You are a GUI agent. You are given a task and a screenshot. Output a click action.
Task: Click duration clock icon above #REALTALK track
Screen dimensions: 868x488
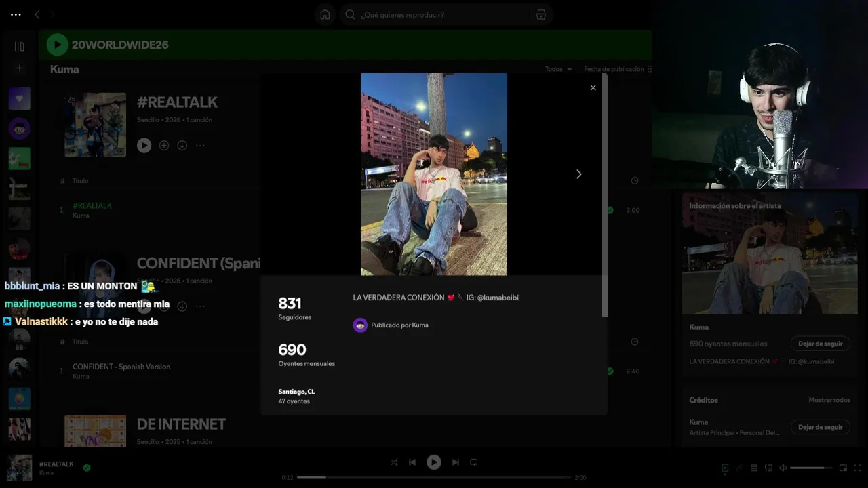pos(634,181)
